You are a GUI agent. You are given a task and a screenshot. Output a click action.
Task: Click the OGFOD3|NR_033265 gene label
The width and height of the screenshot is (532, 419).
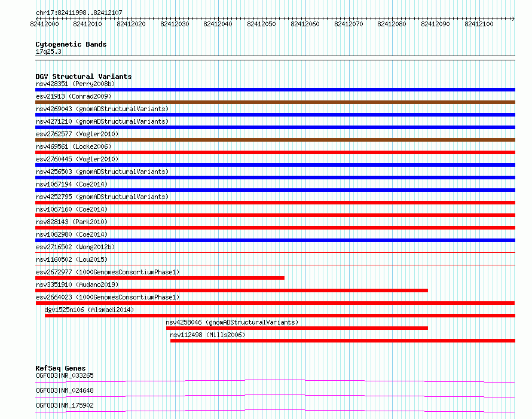pos(65,375)
